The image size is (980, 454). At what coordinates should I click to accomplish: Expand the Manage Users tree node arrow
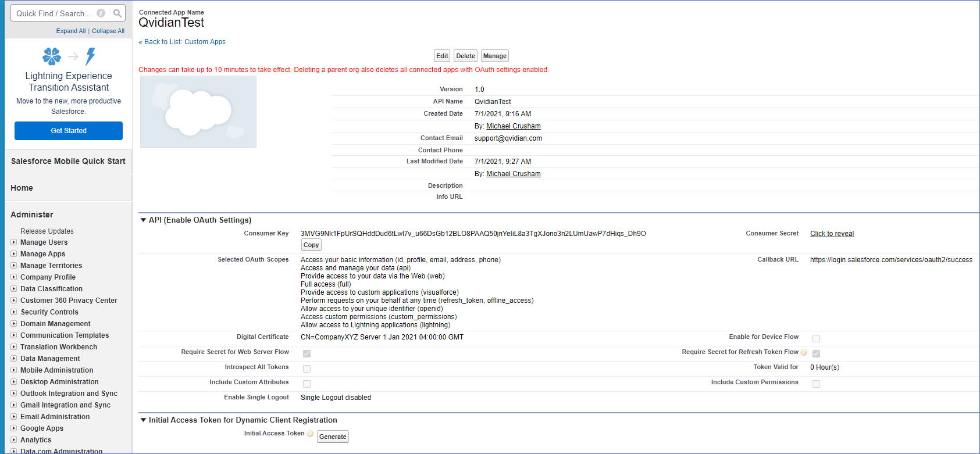14,242
